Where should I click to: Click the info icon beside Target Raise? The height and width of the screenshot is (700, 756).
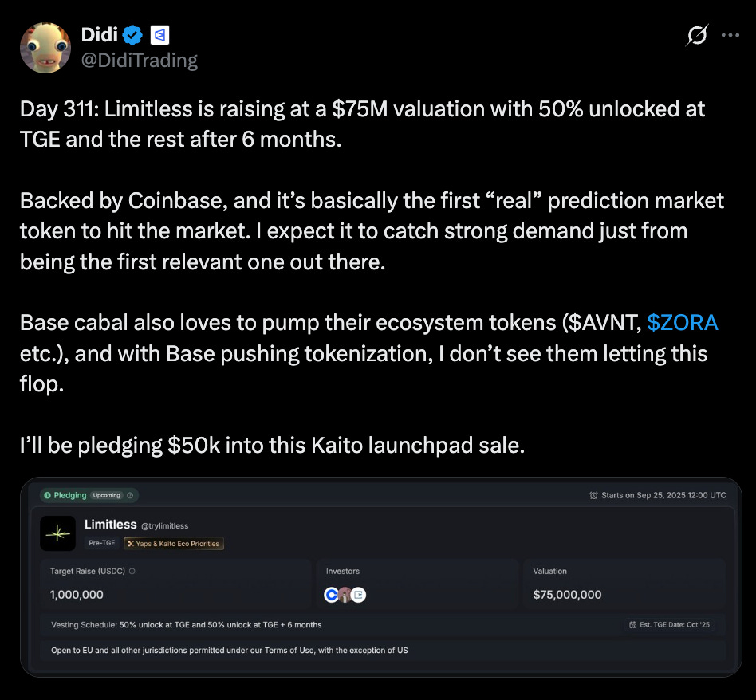(x=132, y=572)
